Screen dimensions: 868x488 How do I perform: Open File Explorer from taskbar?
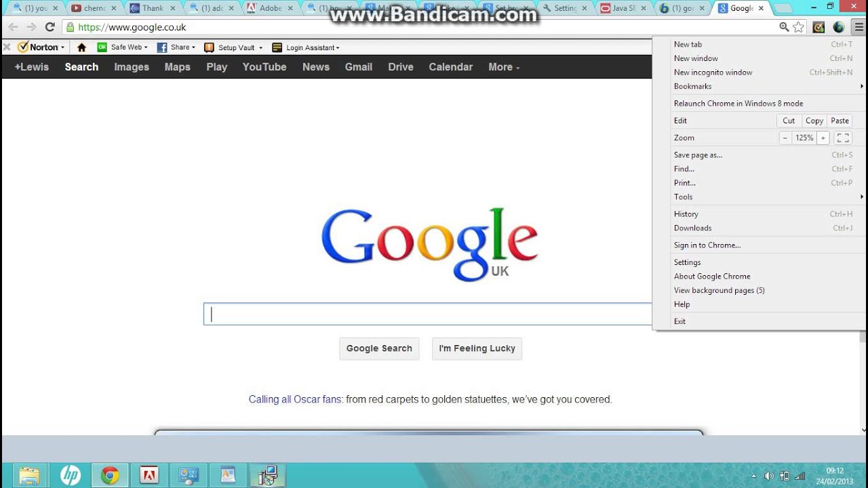pyautogui.click(x=29, y=476)
